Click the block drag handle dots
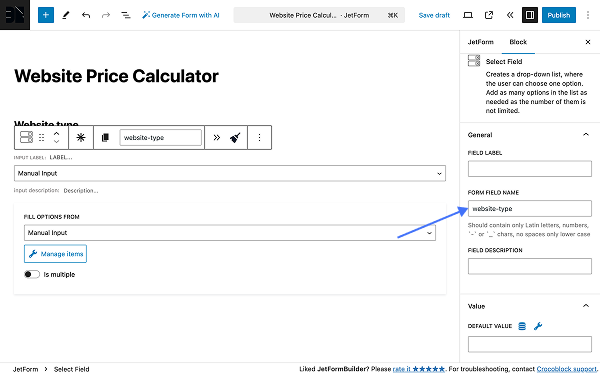 tap(41, 137)
